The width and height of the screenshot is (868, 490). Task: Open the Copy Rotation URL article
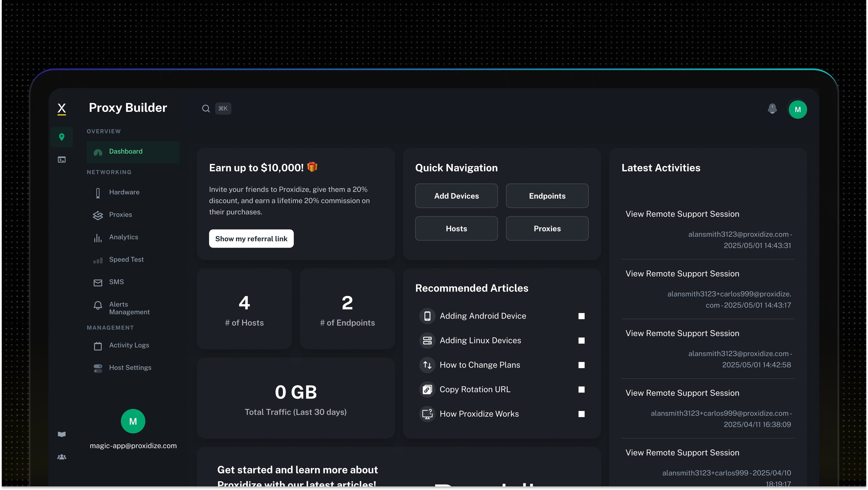pyautogui.click(x=502, y=390)
